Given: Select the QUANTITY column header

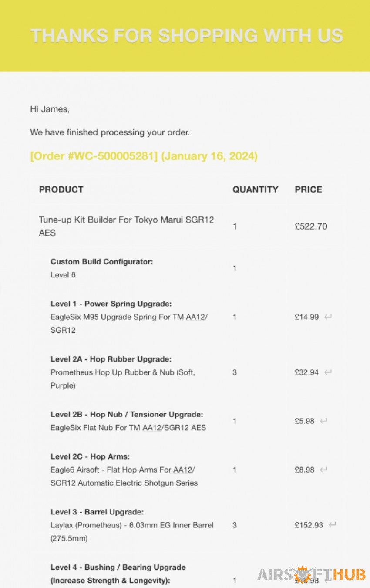Looking at the screenshot, I should [x=255, y=189].
